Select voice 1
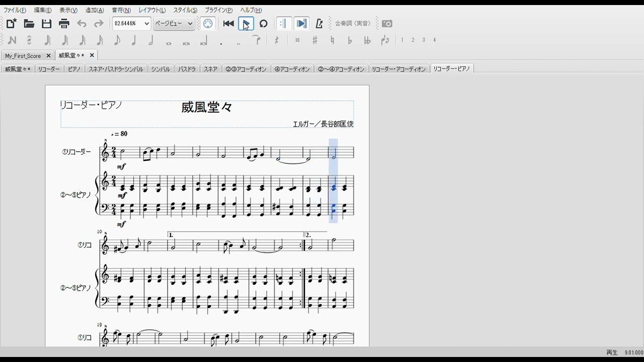This screenshot has height=362, width=644. pos(402,40)
